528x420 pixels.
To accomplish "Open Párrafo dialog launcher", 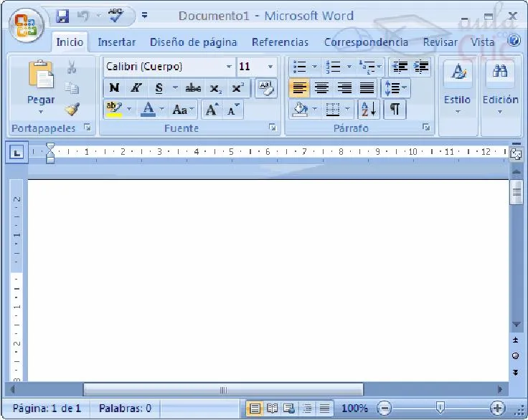I will click(426, 127).
